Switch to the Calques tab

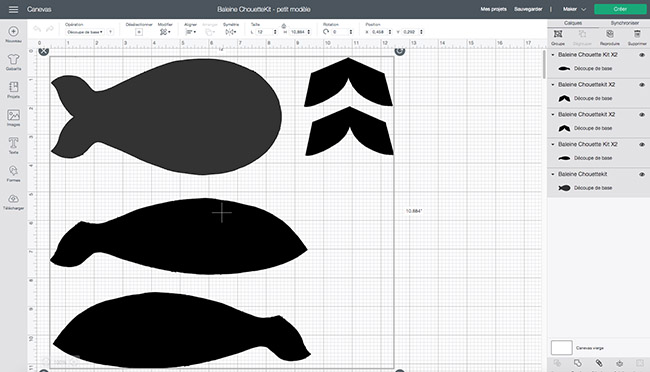pos(573,23)
